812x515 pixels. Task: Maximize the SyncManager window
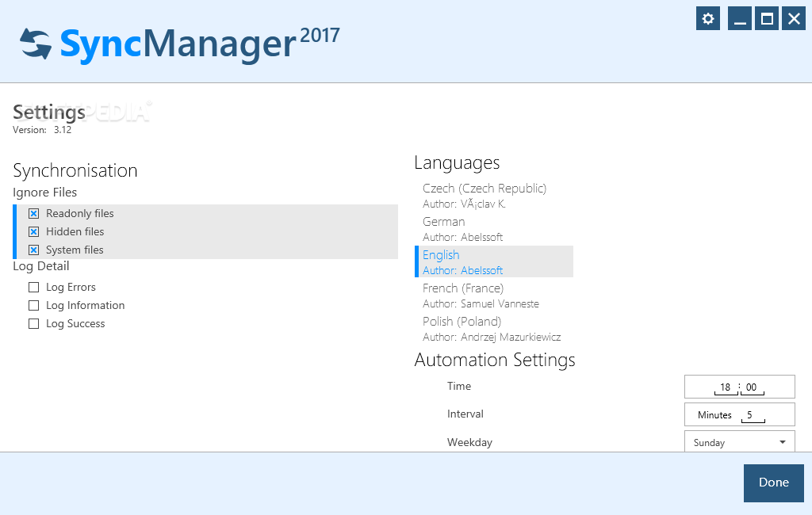pyautogui.click(x=767, y=19)
